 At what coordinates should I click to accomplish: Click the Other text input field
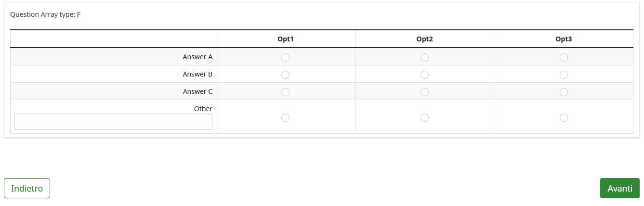113,122
